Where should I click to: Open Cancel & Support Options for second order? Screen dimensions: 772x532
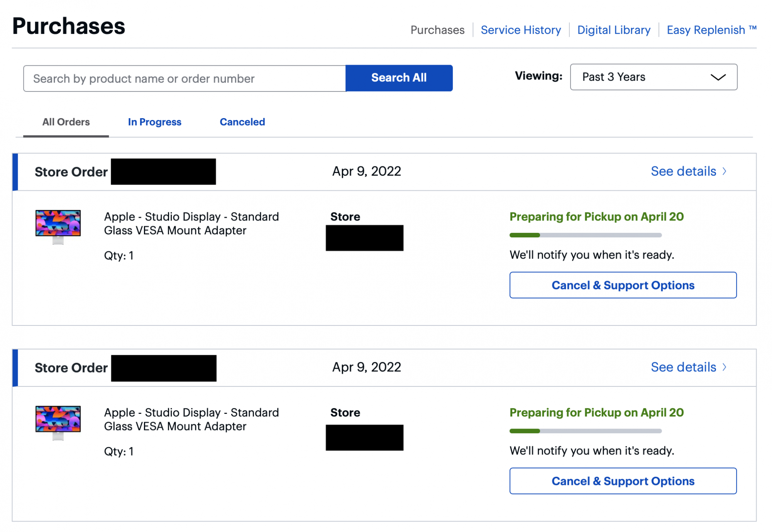[x=623, y=481]
